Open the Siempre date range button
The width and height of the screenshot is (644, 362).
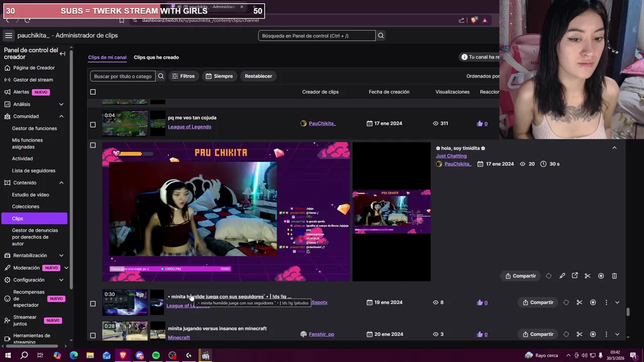pyautogui.click(x=219, y=76)
